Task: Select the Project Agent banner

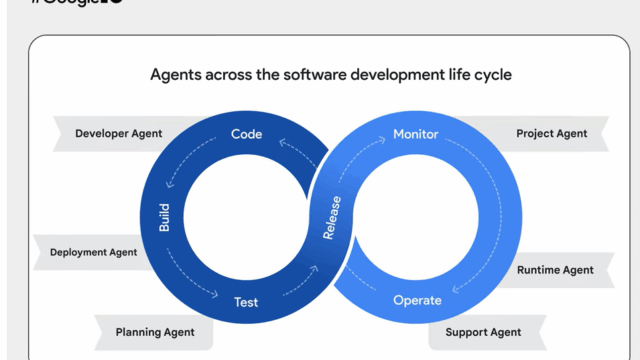Action: (x=551, y=133)
